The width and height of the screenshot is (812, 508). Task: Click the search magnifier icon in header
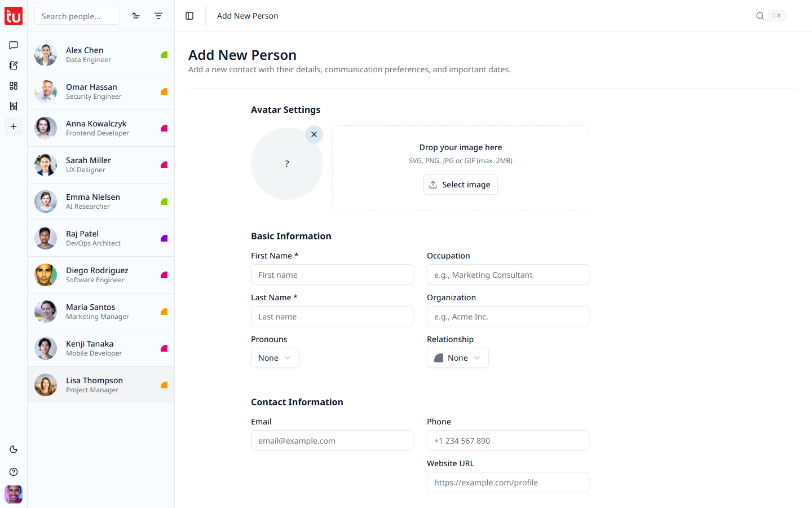click(760, 16)
